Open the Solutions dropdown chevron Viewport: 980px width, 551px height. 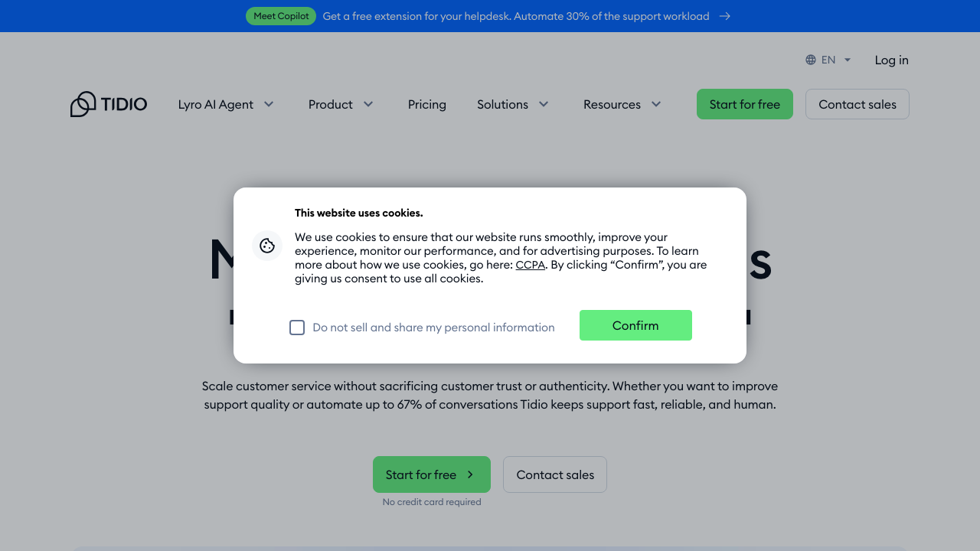click(x=544, y=104)
